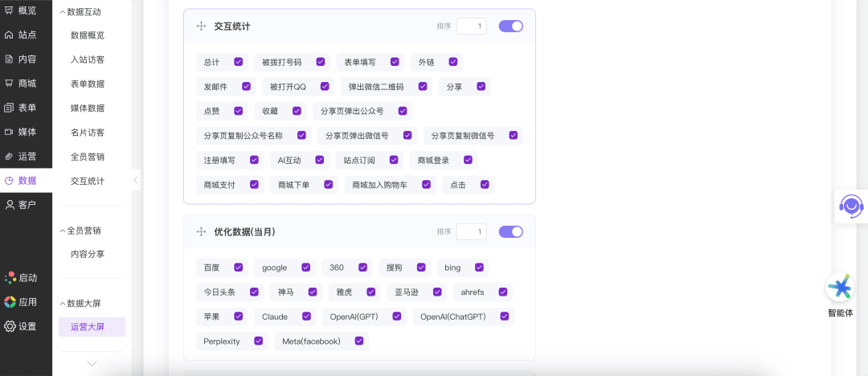Uncheck the 发邮件 checkbox
The height and width of the screenshot is (376, 868).
point(247,87)
